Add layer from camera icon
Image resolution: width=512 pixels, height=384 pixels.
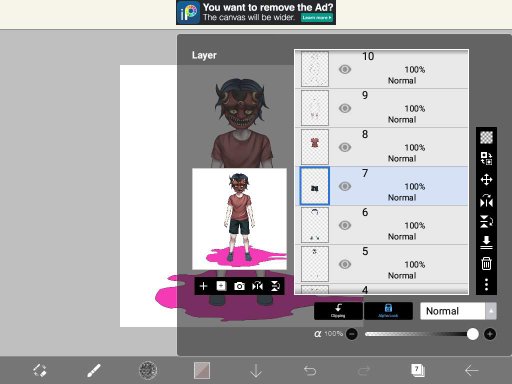click(x=239, y=286)
